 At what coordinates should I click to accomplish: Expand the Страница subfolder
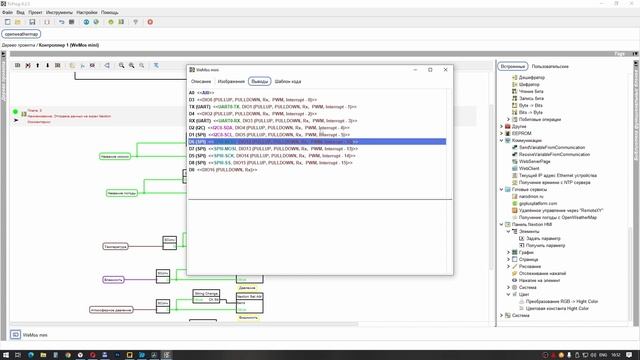tap(509, 259)
